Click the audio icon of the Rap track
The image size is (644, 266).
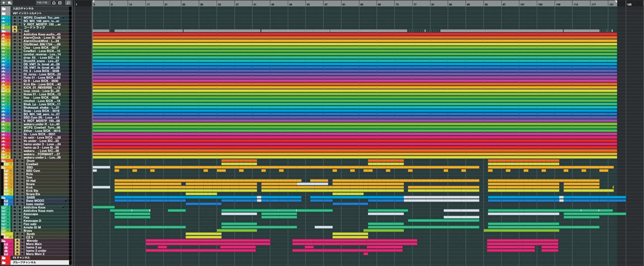(x=4, y=97)
